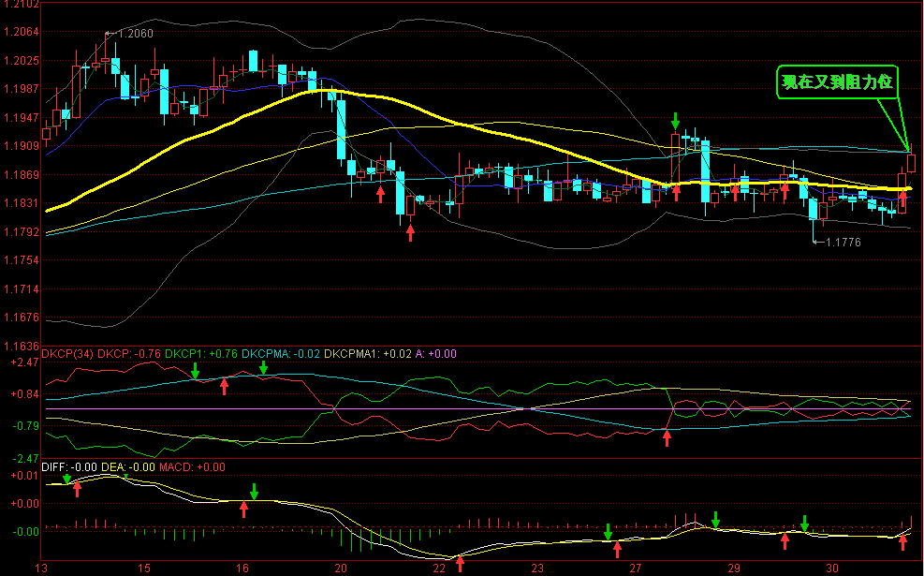Image resolution: width=924 pixels, height=576 pixels.
Task: Click the DKCP(34) indicator name
Action: coord(67,354)
